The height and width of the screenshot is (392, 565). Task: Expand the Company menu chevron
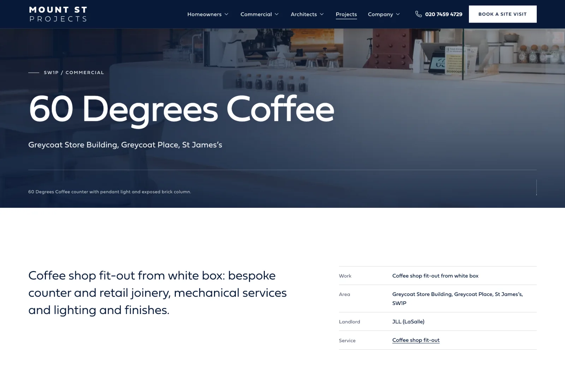398,14
